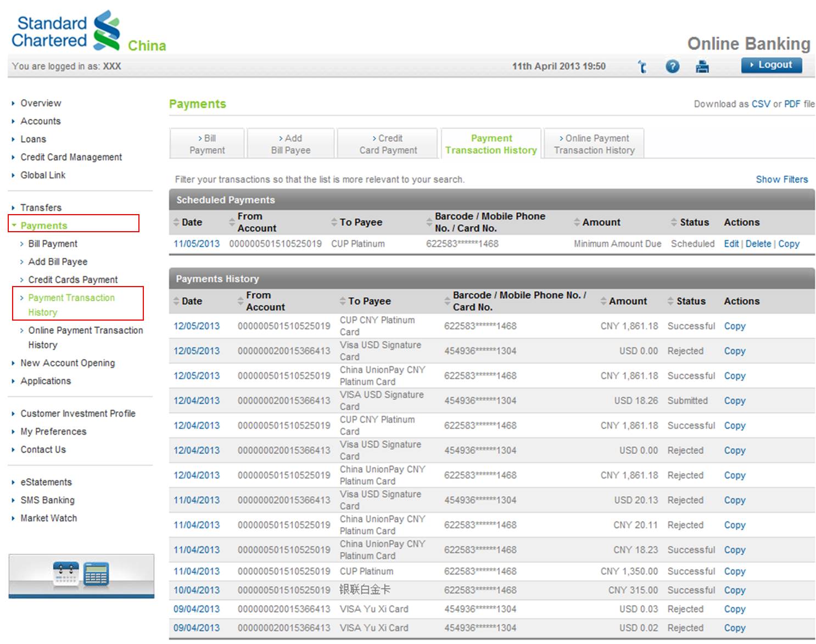Delete the scheduled CUP Platinum payment
816x644 pixels.
click(x=758, y=244)
